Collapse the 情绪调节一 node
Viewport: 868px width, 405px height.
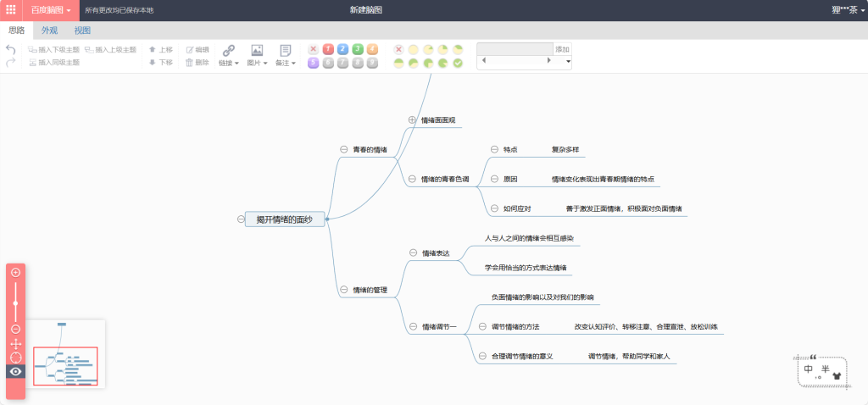[413, 327]
